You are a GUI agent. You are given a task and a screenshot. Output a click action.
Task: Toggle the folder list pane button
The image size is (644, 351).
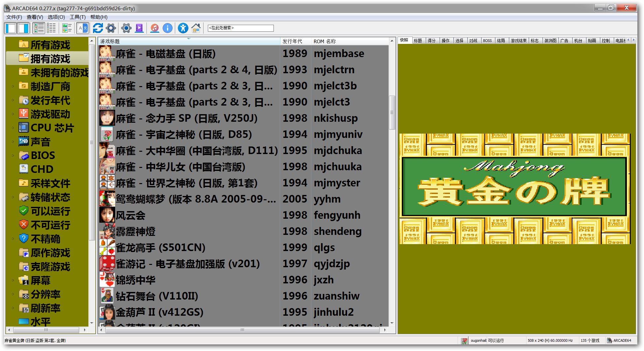coord(11,28)
